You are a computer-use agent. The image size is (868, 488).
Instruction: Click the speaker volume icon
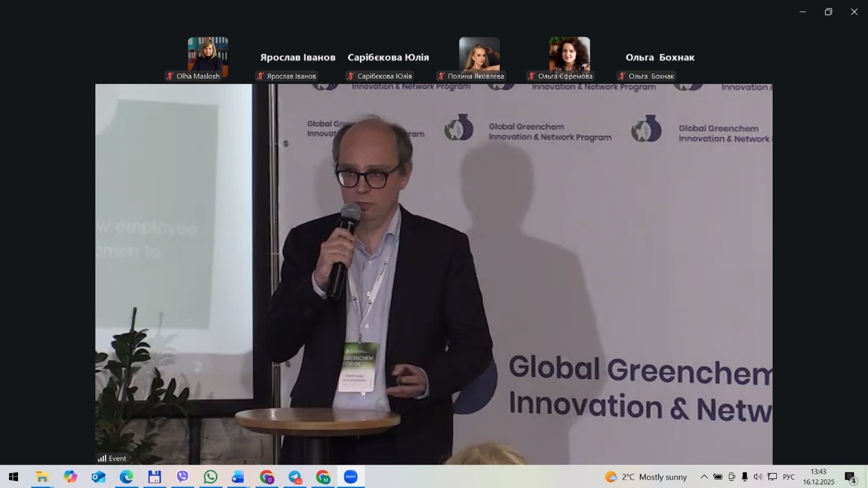758,477
